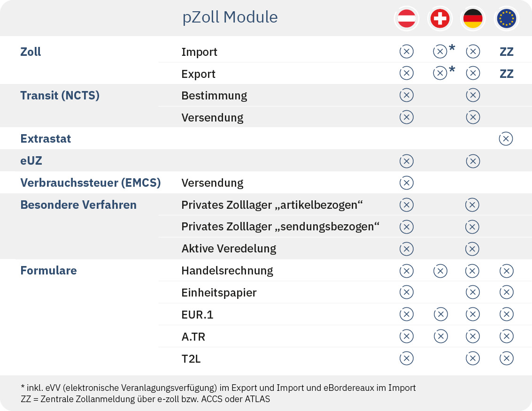The height and width of the screenshot is (411, 532).
Task: Click the Germany mark in the EUR.1 row
Action: click(x=473, y=314)
